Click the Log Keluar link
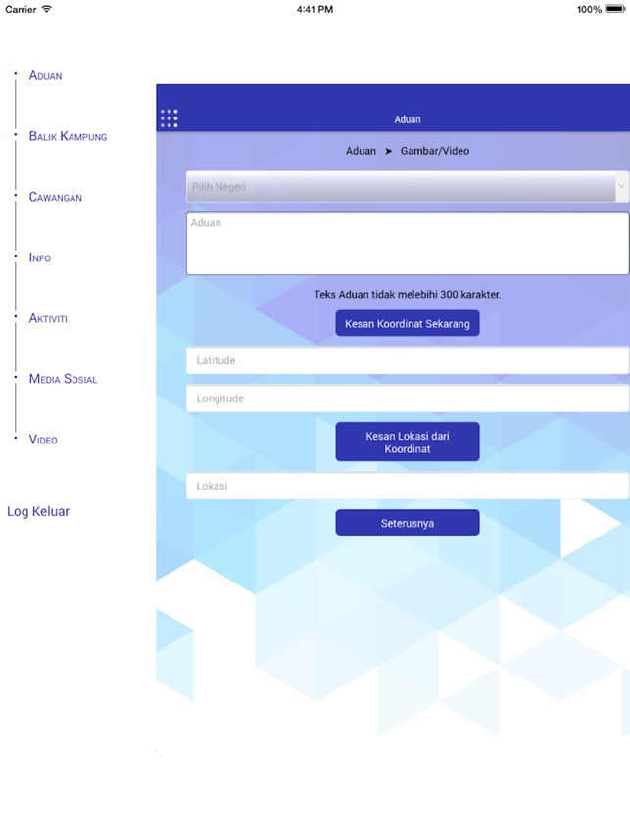This screenshot has height=840, width=630. [x=38, y=511]
